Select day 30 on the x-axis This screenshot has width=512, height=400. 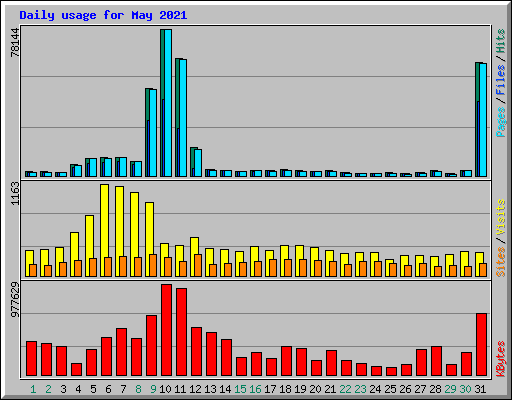coord(465,389)
